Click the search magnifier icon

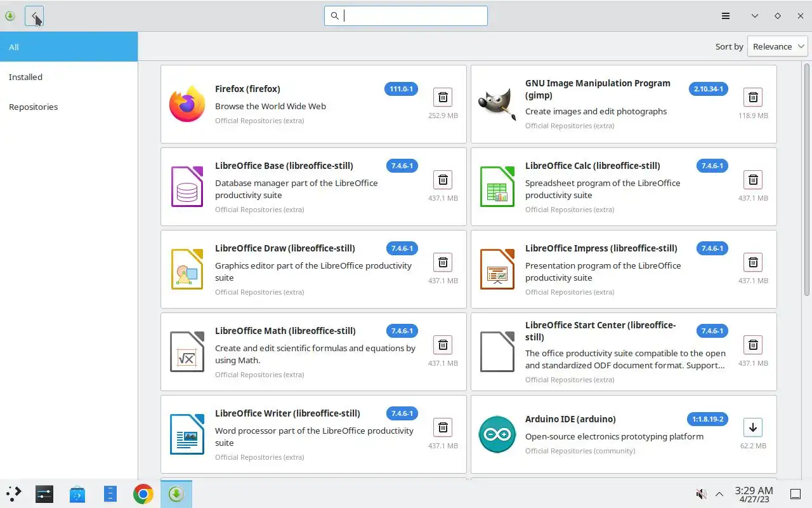334,16
